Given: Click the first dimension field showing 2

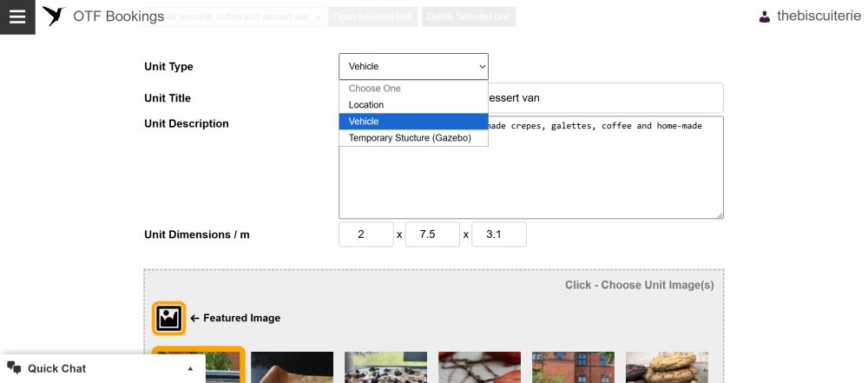Looking at the screenshot, I should click(366, 234).
